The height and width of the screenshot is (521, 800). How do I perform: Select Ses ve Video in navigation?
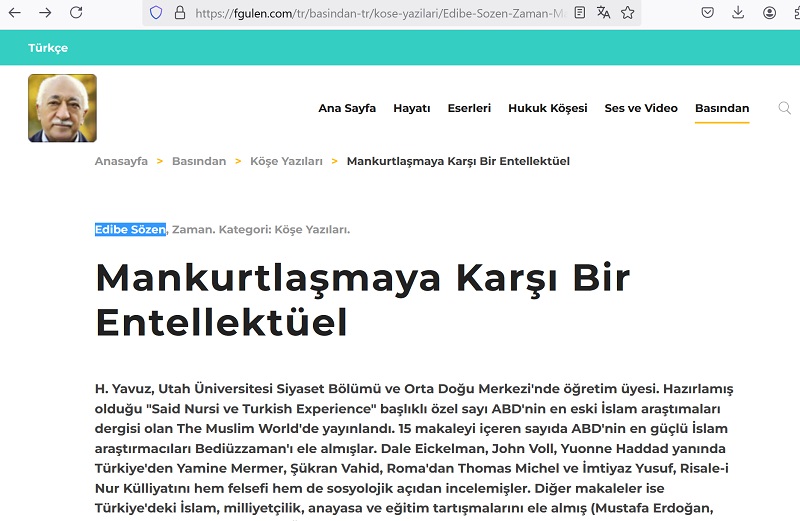click(x=641, y=108)
